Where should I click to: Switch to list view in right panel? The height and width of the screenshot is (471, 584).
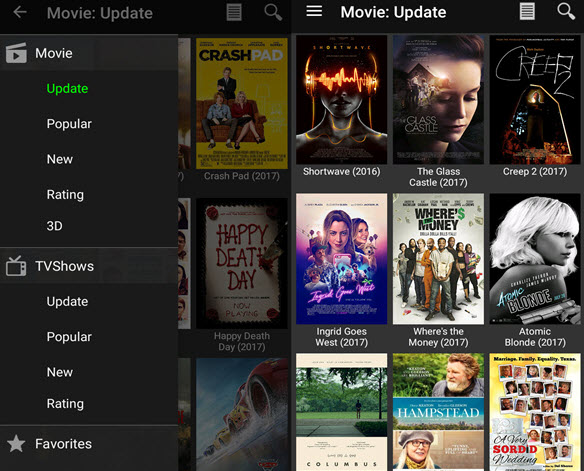[x=527, y=12]
